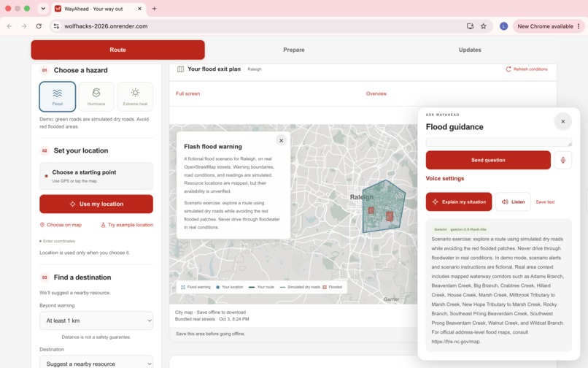Click the location pin icon by Choose on map
The image size is (588, 368).
pyautogui.click(x=42, y=225)
